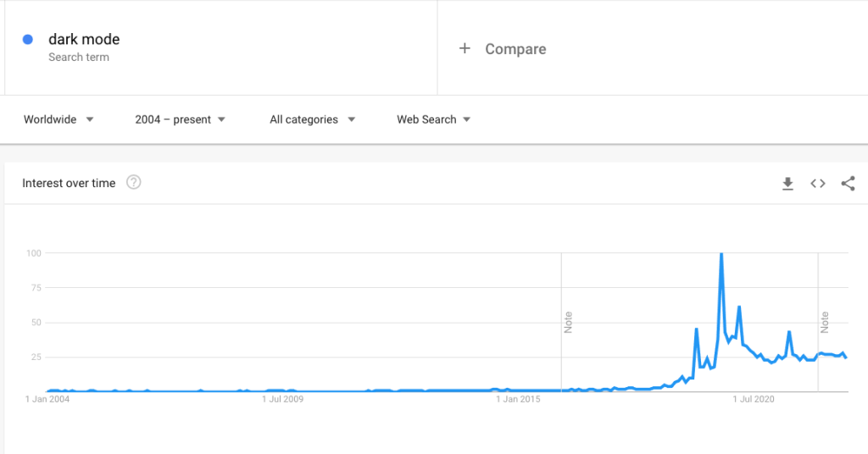
Task: Click the Compare button
Action: point(515,49)
